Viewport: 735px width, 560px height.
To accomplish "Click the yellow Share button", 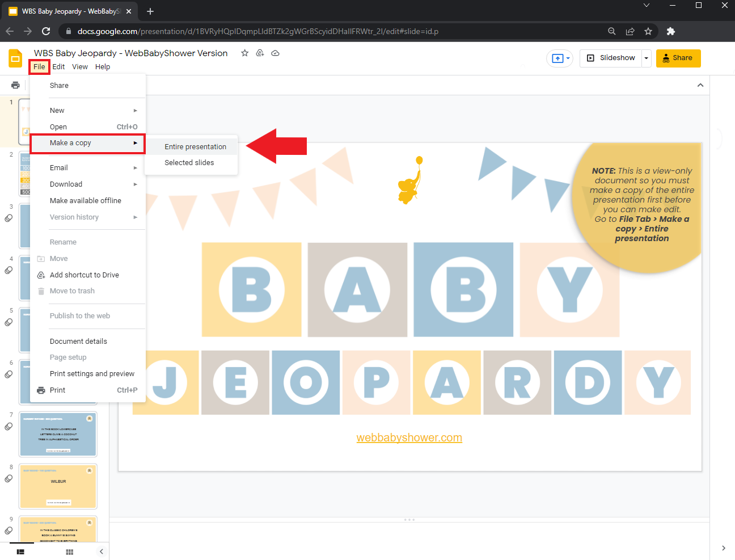I will (x=678, y=58).
